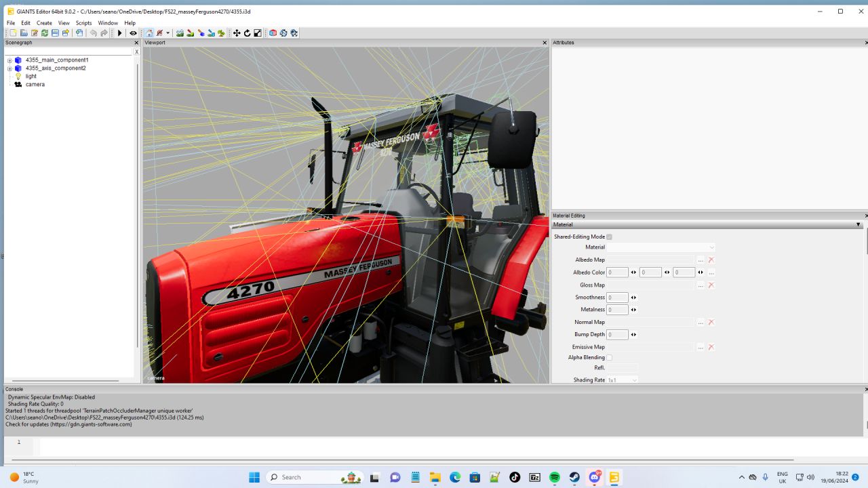Image resolution: width=868 pixels, height=488 pixels.
Task: Click the slider arrows beside Bump Depth
Action: [633, 335]
